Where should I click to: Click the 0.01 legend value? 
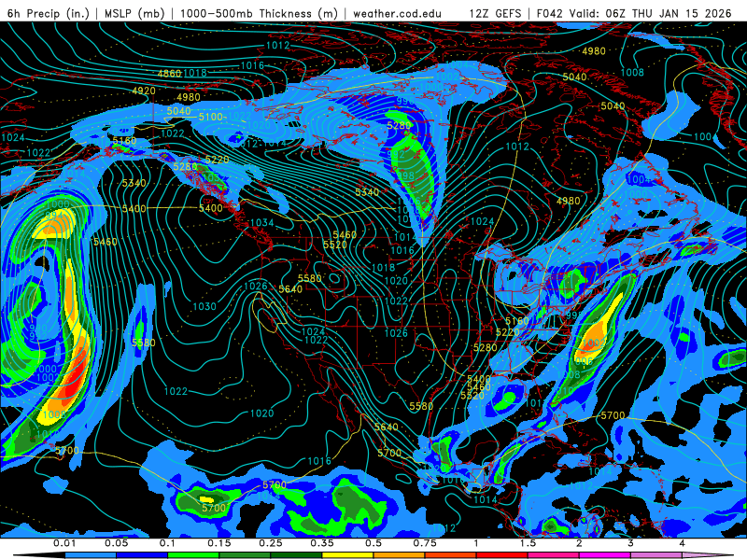click(64, 543)
